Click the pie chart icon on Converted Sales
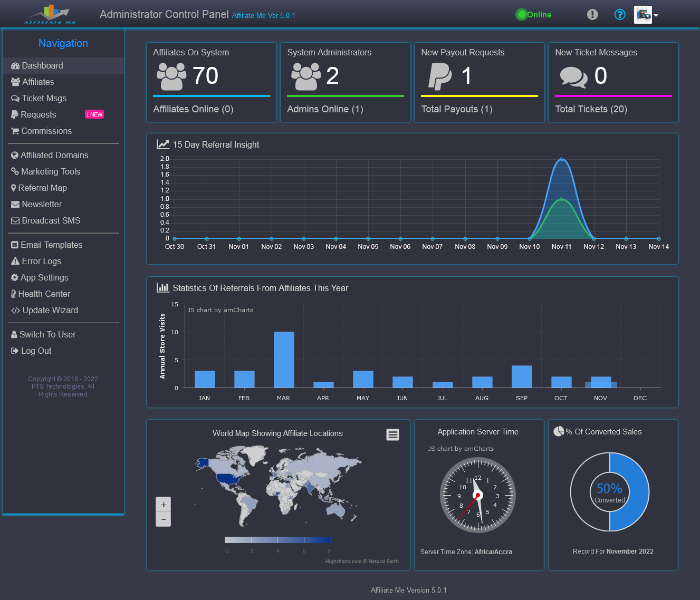 pyautogui.click(x=559, y=431)
